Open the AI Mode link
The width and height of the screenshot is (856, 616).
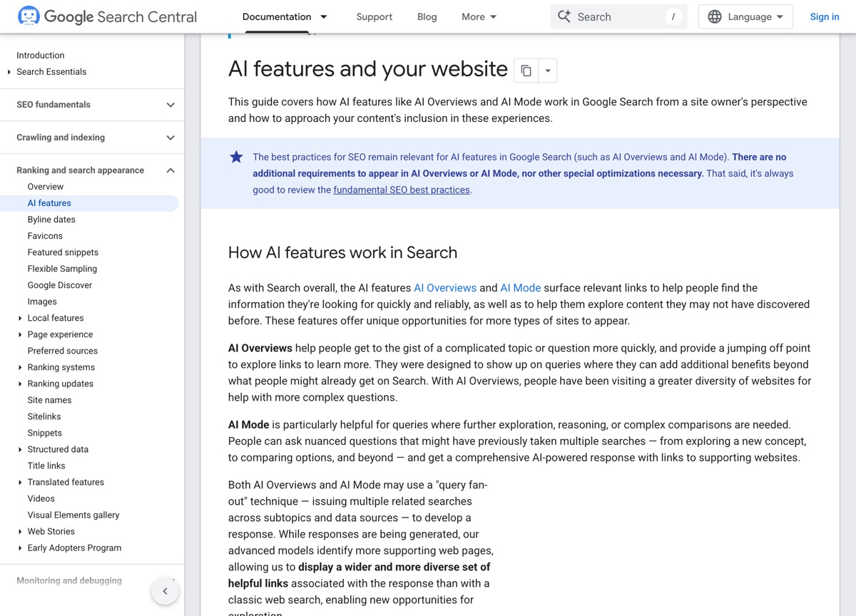(x=521, y=288)
